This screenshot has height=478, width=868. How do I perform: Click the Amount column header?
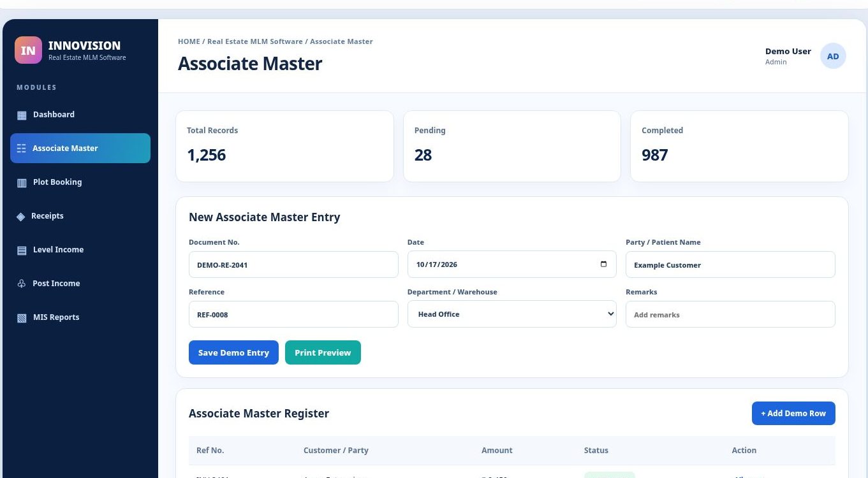[x=497, y=450]
